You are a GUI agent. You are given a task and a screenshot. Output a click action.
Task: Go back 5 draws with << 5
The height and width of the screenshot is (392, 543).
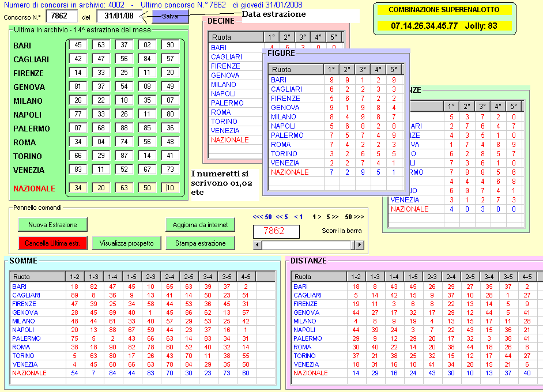282,217
